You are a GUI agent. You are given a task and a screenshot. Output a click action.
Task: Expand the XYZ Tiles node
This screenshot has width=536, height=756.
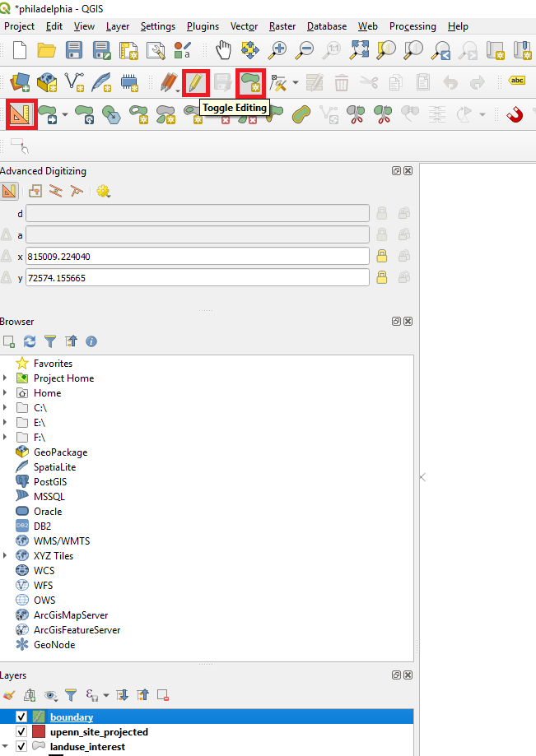tap(5, 556)
